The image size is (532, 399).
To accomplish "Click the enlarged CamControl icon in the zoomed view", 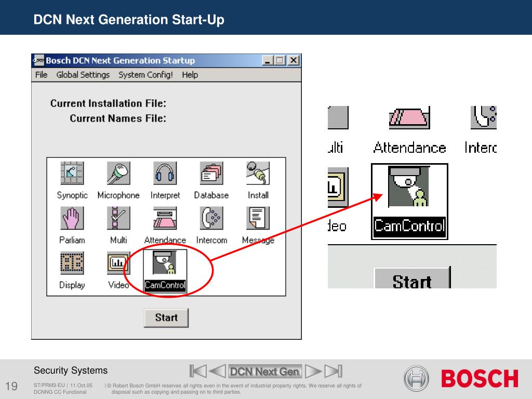I will (409, 187).
